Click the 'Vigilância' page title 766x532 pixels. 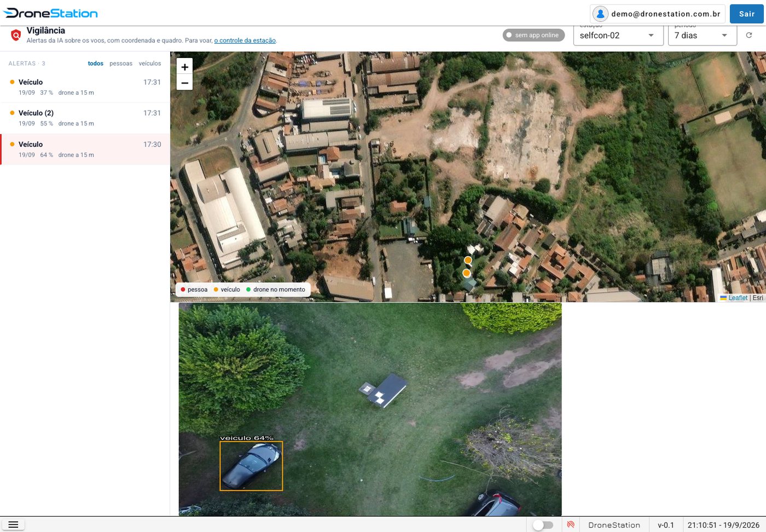46,31
